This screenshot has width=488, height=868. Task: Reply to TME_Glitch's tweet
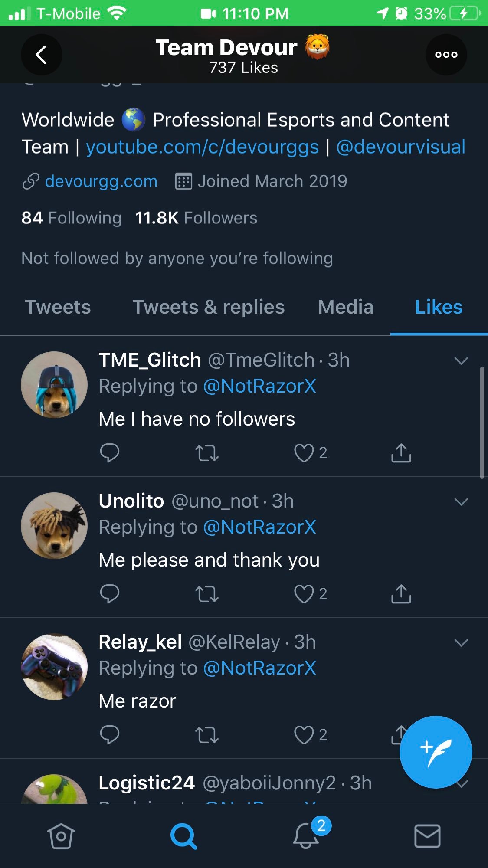(x=109, y=453)
